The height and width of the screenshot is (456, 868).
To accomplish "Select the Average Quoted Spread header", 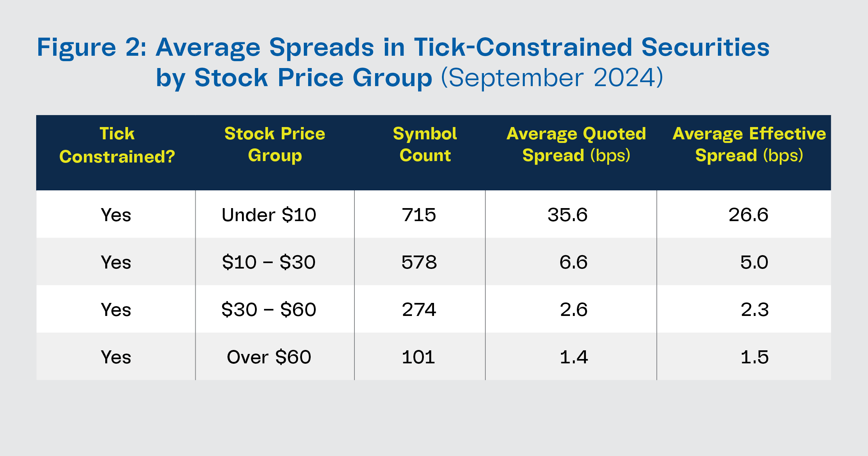I will [x=576, y=144].
